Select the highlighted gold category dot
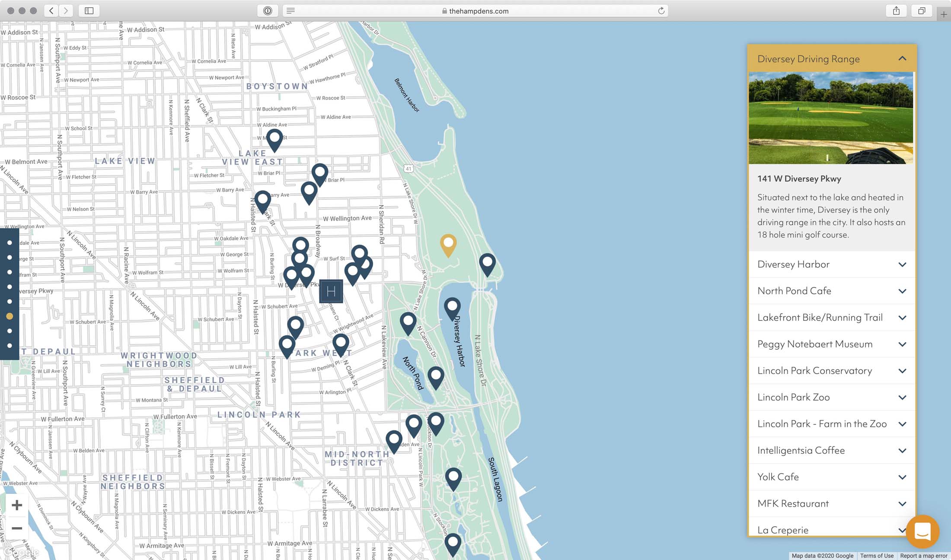 pyautogui.click(x=10, y=316)
